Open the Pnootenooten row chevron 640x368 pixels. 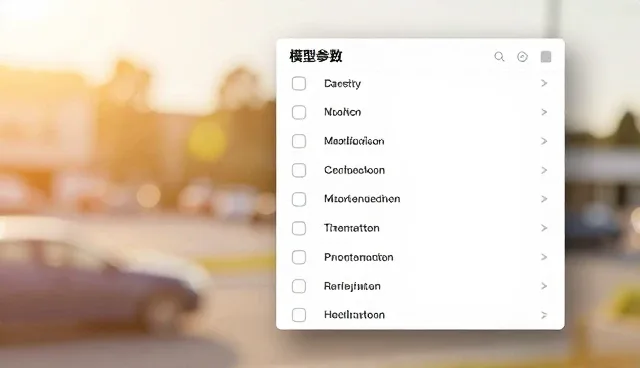[x=544, y=257]
